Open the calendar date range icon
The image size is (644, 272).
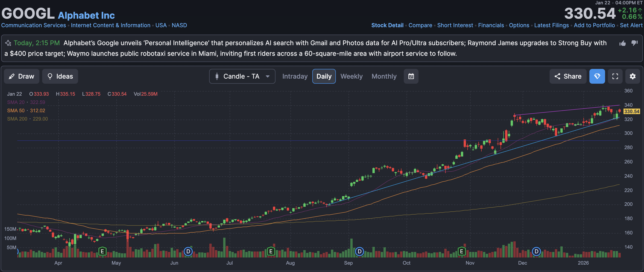(x=411, y=76)
